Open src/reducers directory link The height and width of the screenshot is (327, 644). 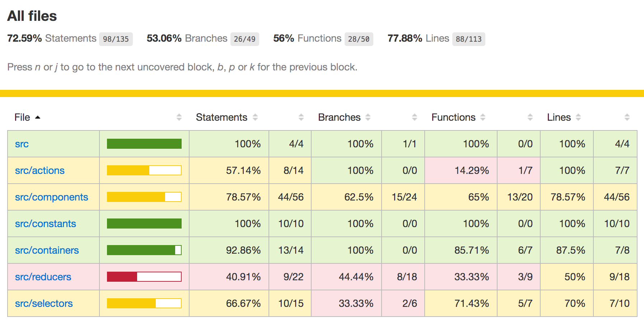point(43,277)
